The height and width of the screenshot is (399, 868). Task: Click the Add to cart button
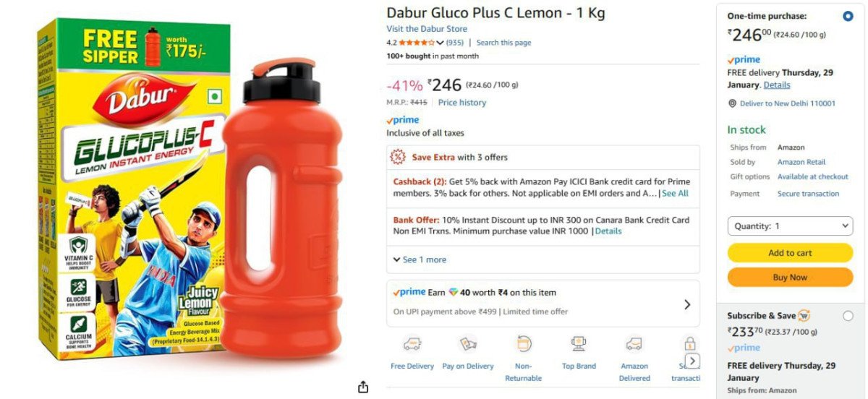[x=790, y=253]
